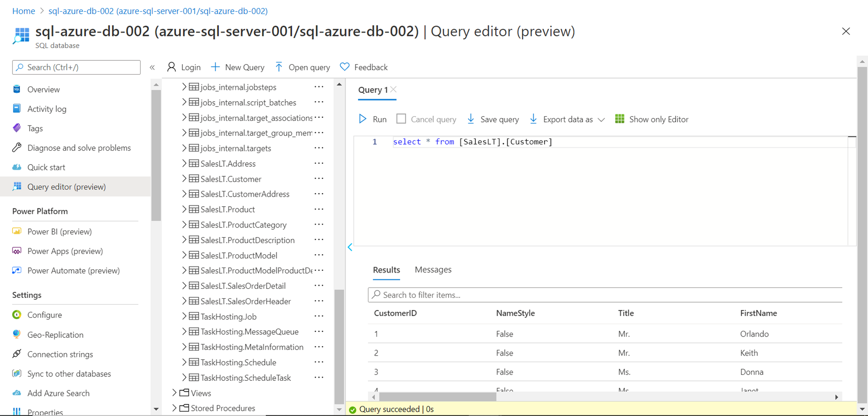Click the Feedback heart icon
Image resolution: width=868 pixels, height=416 pixels.
pyautogui.click(x=345, y=67)
